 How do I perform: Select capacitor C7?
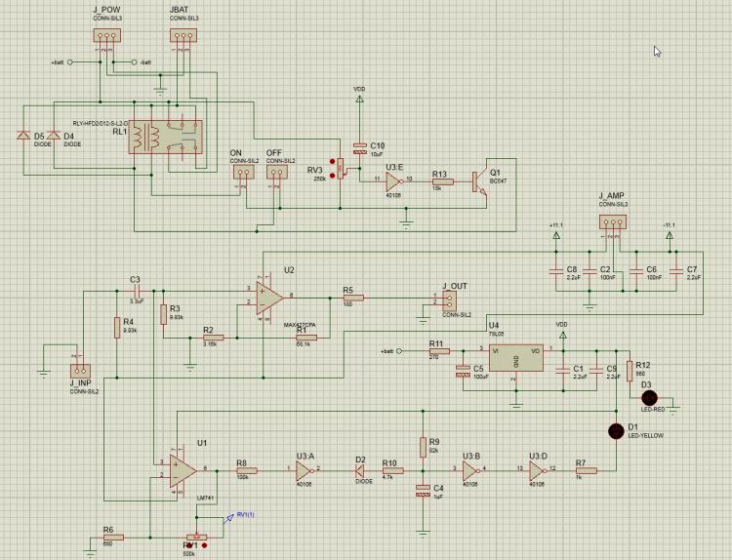(x=675, y=271)
